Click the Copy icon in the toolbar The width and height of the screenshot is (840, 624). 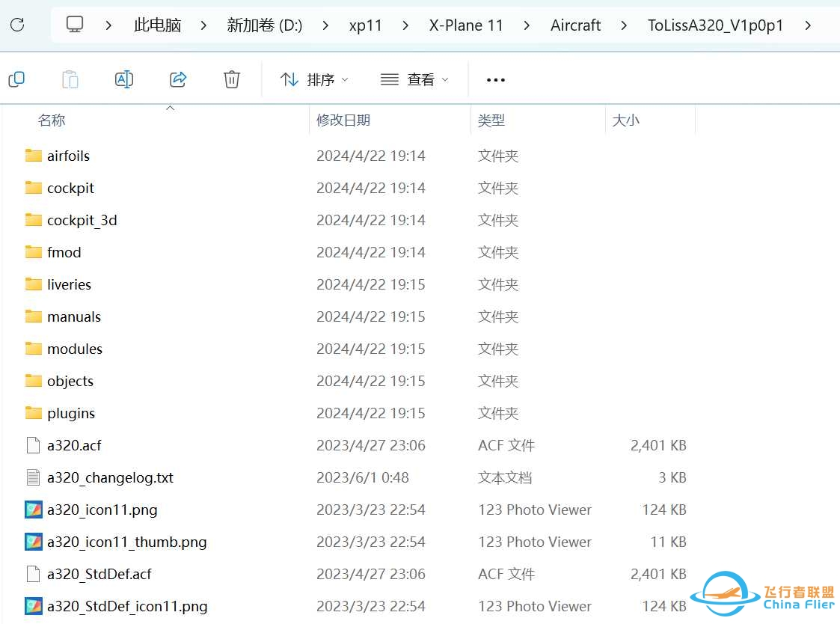(x=16, y=79)
